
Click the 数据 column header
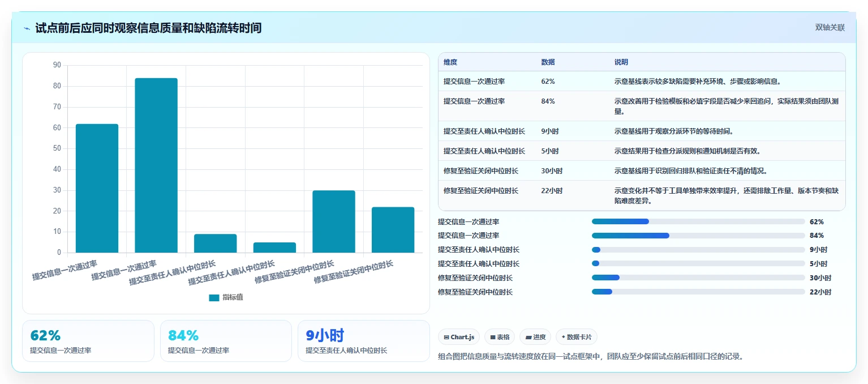pyautogui.click(x=548, y=62)
